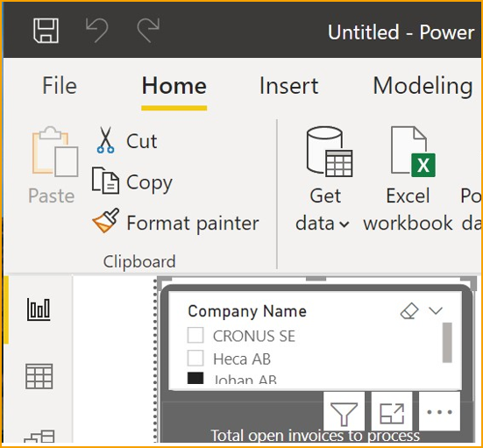The height and width of the screenshot is (448, 483).
Task: Switch to the Insert ribbon tab
Action: pyautogui.click(x=288, y=86)
